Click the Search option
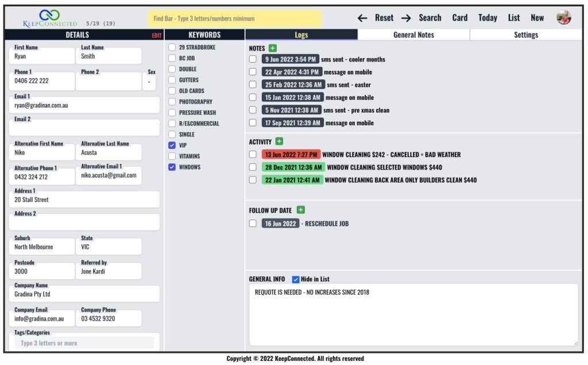The image size is (588, 365). pos(430,18)
